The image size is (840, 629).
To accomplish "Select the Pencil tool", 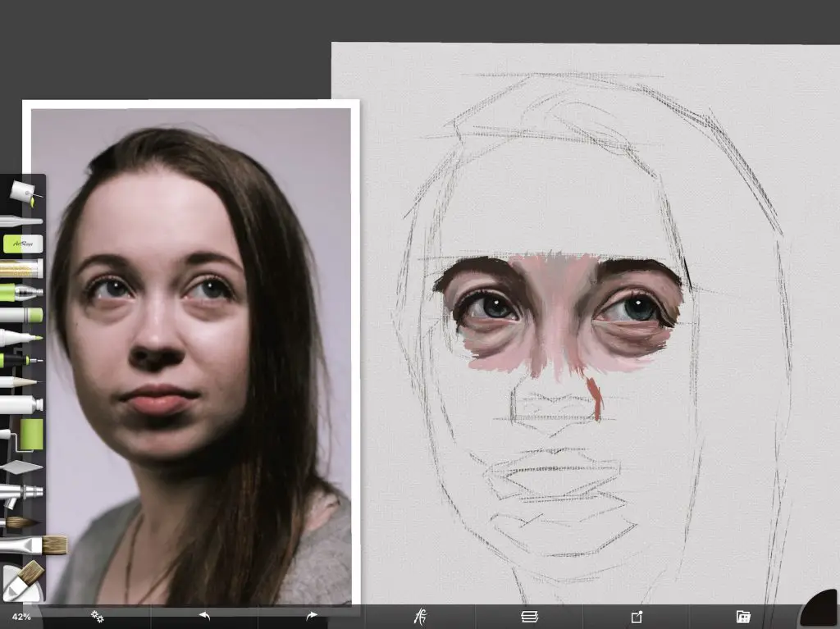I will pos(20,382).
